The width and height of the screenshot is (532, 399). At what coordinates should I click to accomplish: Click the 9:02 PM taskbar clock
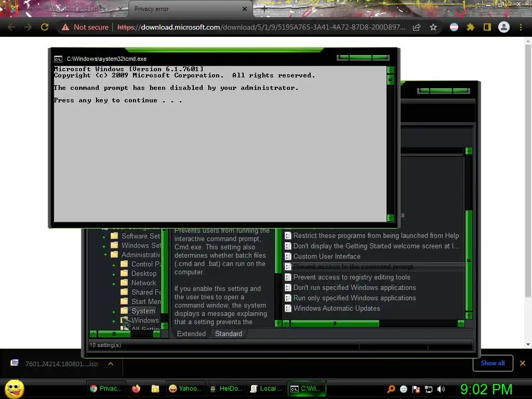coord(486,389)
